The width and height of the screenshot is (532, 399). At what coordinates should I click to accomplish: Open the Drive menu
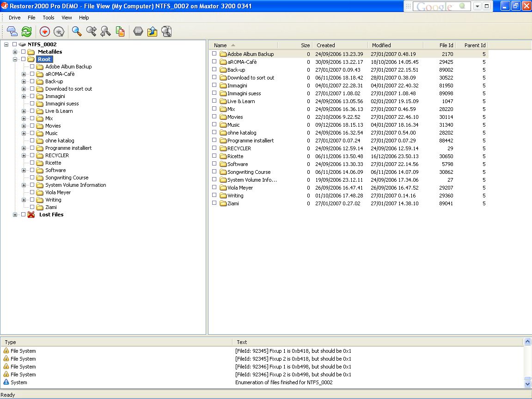15,18
